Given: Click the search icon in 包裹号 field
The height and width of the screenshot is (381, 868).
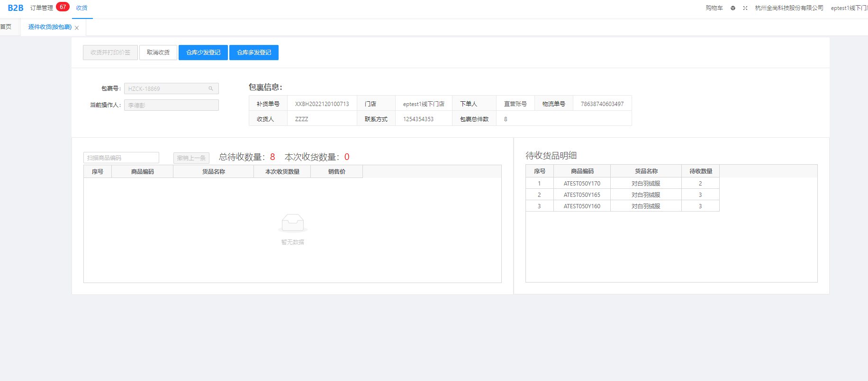Looking at the screenshot, I should [x=211, y=89].
